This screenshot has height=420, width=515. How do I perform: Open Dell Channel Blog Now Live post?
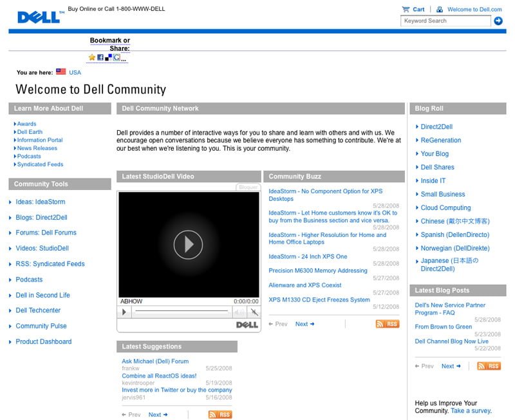pos(451,341)
